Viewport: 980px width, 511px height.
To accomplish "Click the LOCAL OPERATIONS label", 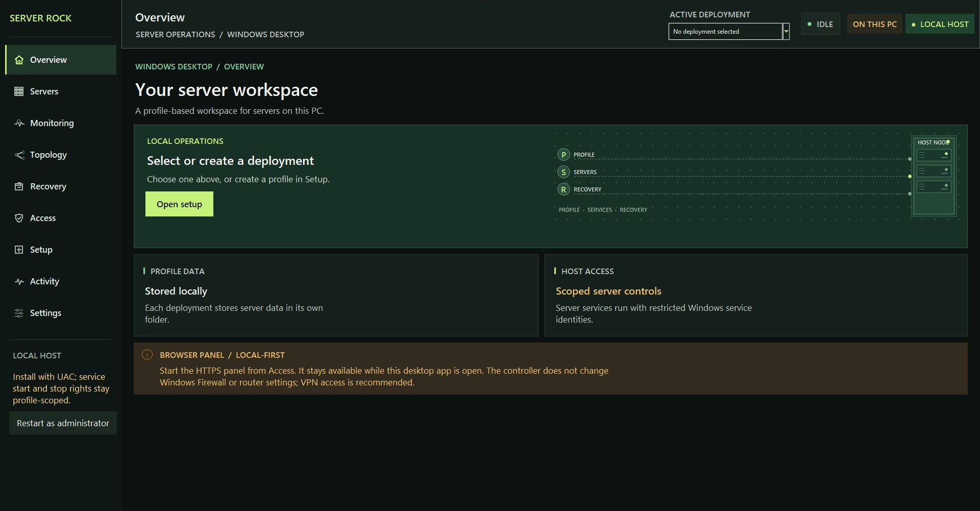I will click(x=185, y=141).
